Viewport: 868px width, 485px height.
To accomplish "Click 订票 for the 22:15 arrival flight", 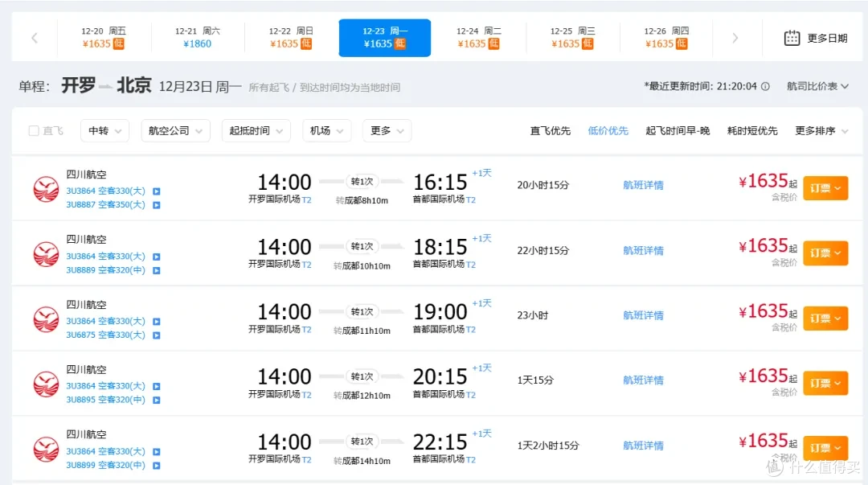I will 825,448.
